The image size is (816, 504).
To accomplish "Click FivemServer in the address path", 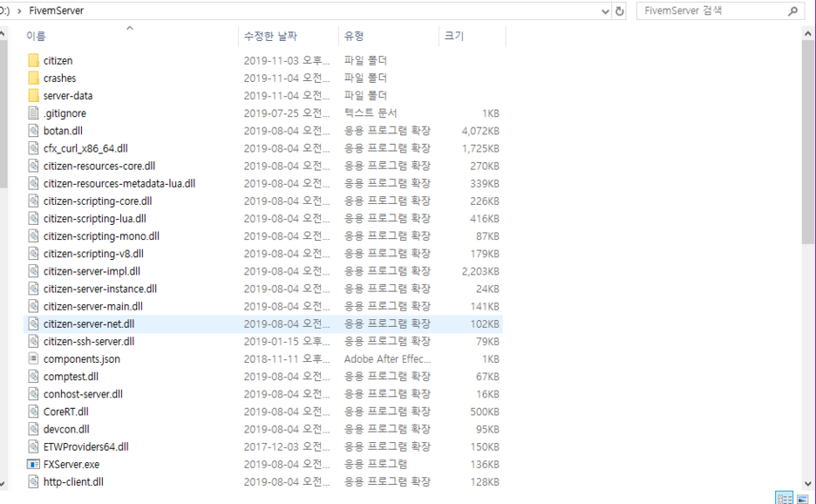I will coord(56,11).
